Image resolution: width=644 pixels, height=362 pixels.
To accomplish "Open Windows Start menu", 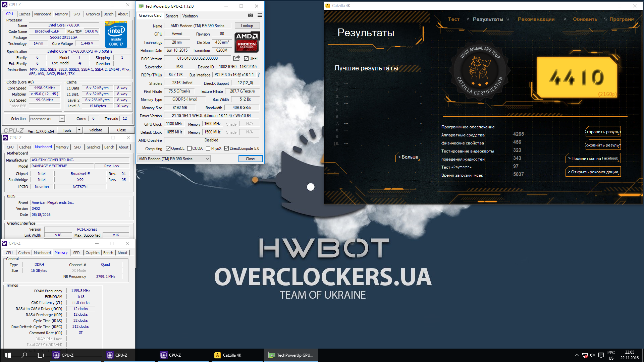I will (x=8, y=355).
